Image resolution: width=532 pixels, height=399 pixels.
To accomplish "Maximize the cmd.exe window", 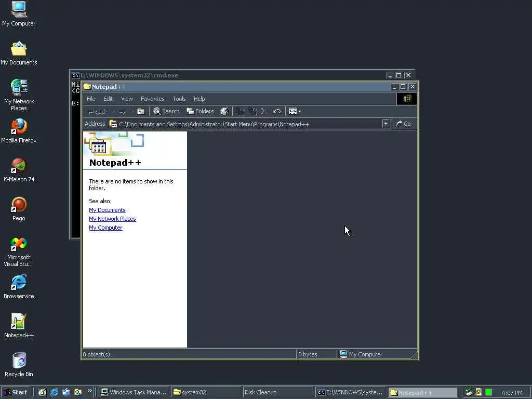I will (398, 75).
